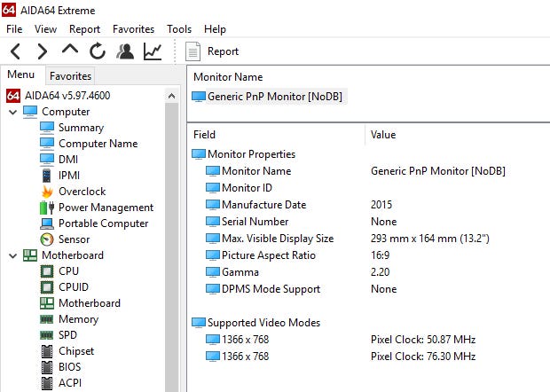
Task: Click the tree scrollbar up arrow
Action: tap(171, 96)
